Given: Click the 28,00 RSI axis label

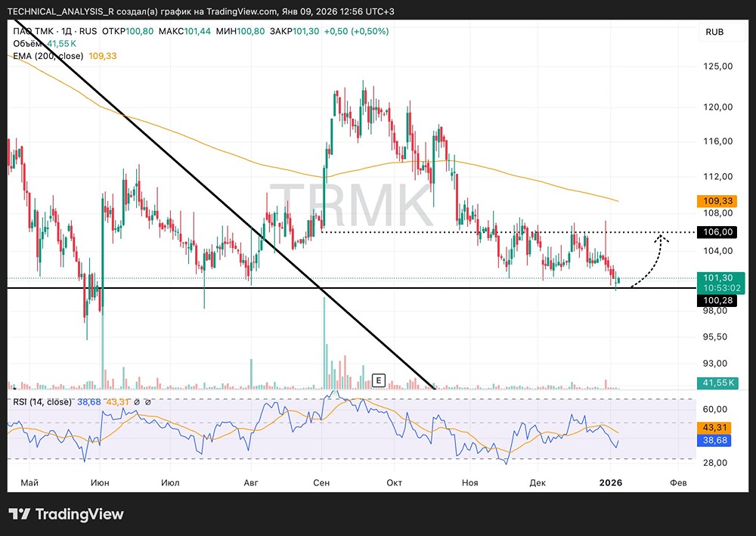Looking at the screenshot, I should pyautogui.click(x=715, y=463).
